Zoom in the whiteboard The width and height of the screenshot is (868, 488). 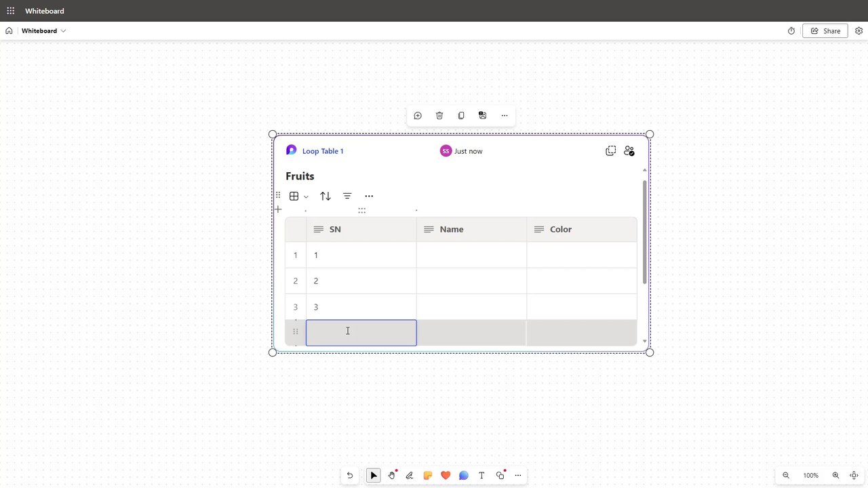click(x=835, y=476)
